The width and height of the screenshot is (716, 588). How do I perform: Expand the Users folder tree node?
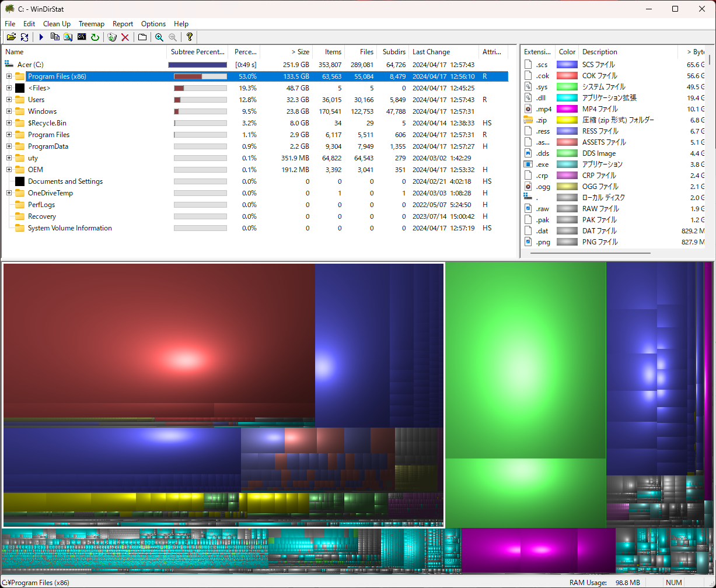coord(9,100)
